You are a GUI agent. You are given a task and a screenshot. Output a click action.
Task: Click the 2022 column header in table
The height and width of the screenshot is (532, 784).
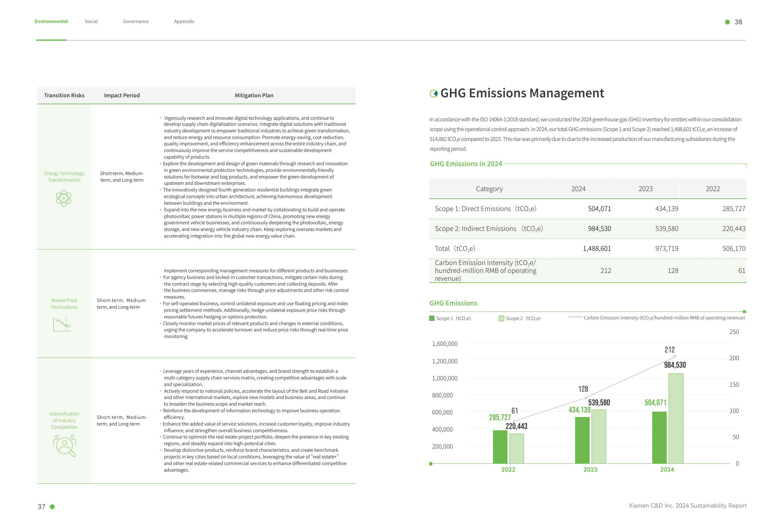tap(713, 189)
